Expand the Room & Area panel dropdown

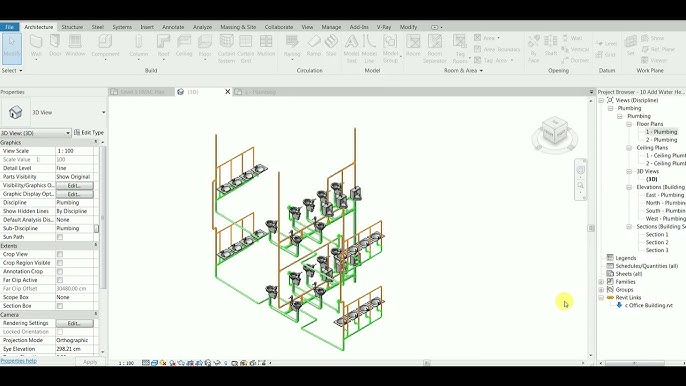pyautogui.click(x=463, y=70)
